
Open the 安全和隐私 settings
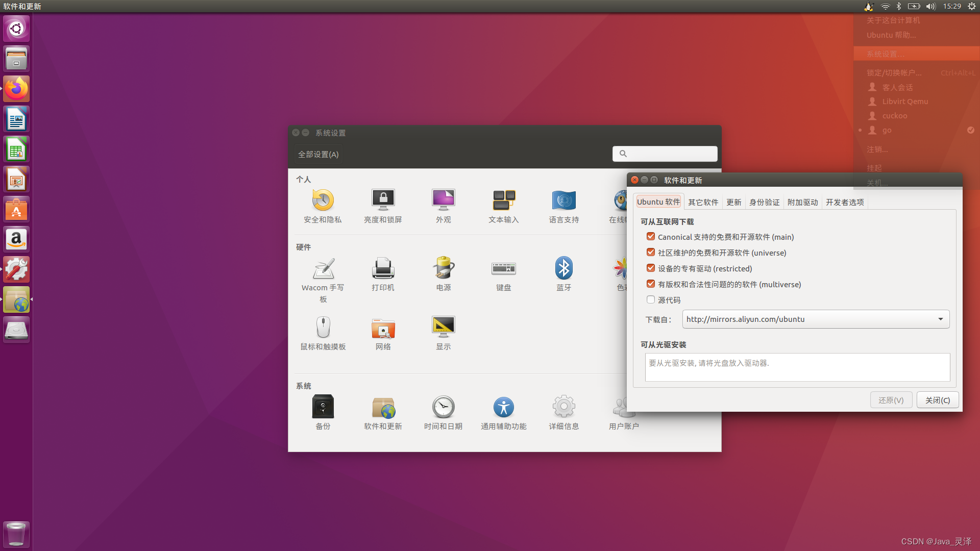click(x=322, y=204)
